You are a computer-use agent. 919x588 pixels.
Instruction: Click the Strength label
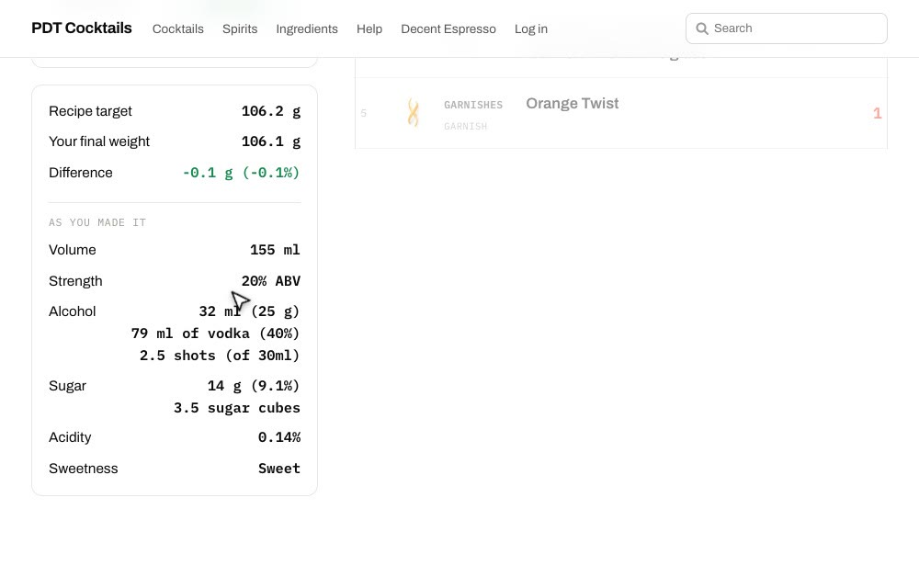(x=75, y=281)
